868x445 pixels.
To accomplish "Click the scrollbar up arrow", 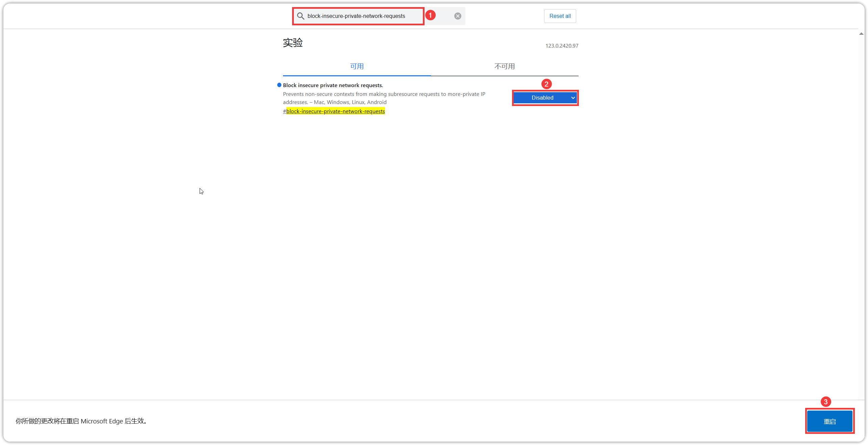I will pyautogui.click(x=861, y=34).
